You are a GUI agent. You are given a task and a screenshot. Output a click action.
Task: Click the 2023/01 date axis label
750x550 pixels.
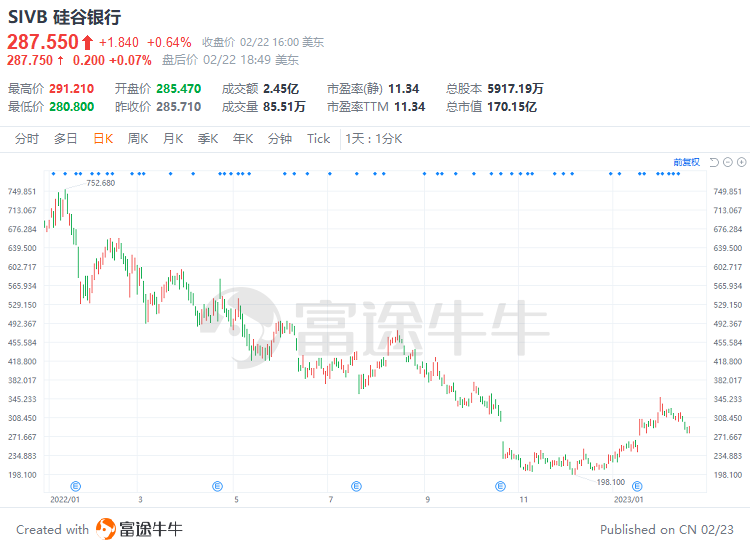(x=629, y=500)
